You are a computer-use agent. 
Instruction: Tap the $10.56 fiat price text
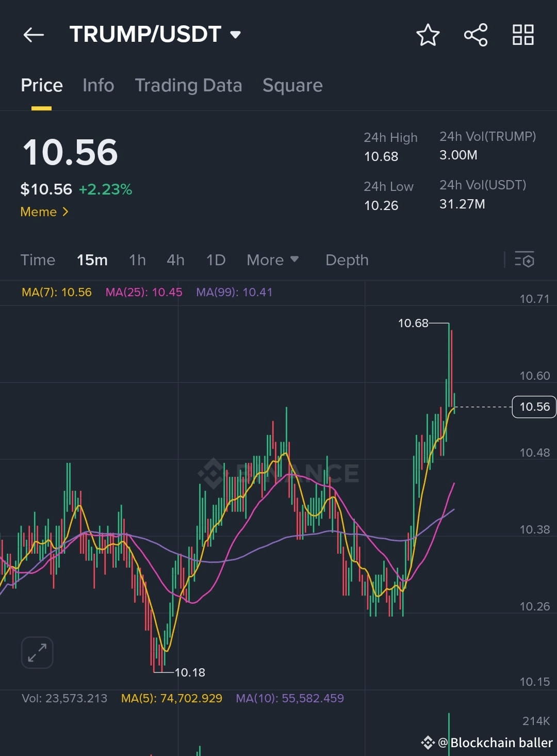pyautogui.click(x=46, y=189)
